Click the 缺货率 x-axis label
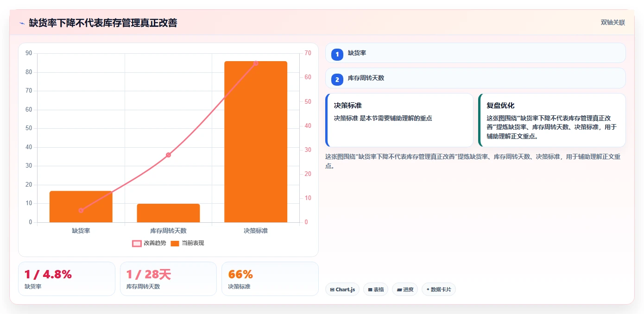 [x=81, y=231]
